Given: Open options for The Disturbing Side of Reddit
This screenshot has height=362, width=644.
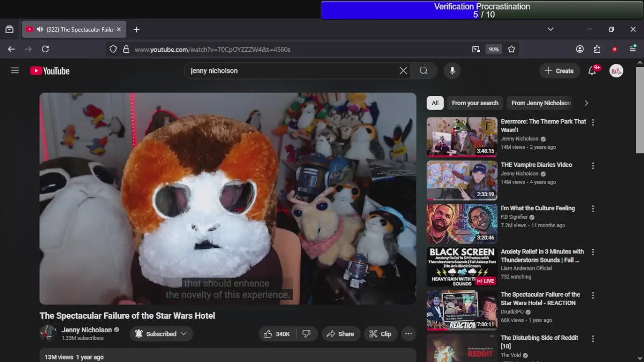Looking at the screenshot, I should coord(593,339).
